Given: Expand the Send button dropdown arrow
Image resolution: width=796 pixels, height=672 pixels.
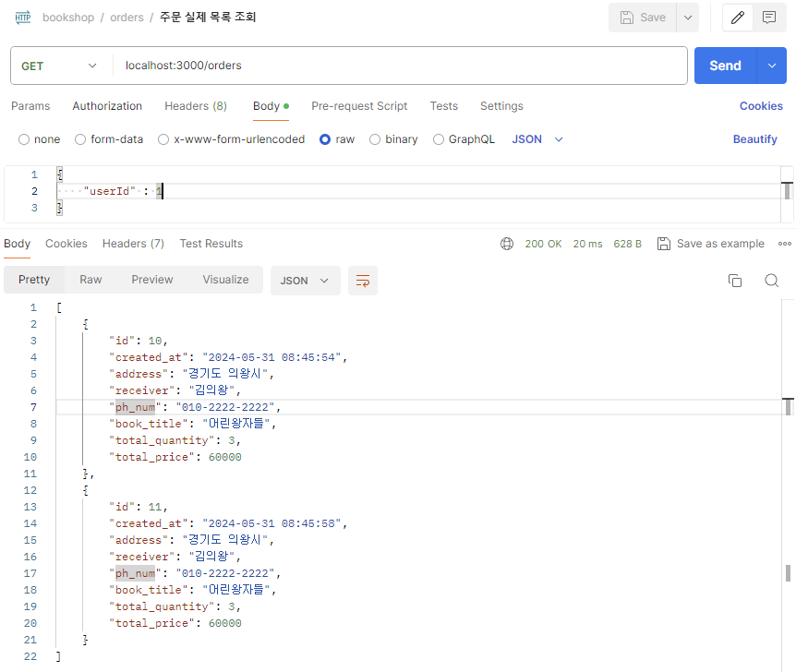Looking at the screenshot, I should click(x=772, y=66).
